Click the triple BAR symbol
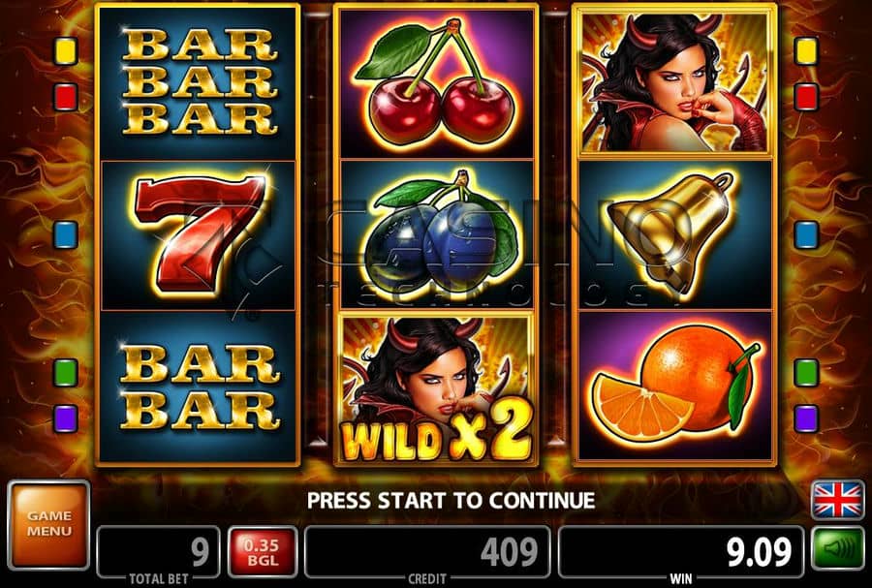The width and height of the screenshot is (872, 588). point(199,82)
